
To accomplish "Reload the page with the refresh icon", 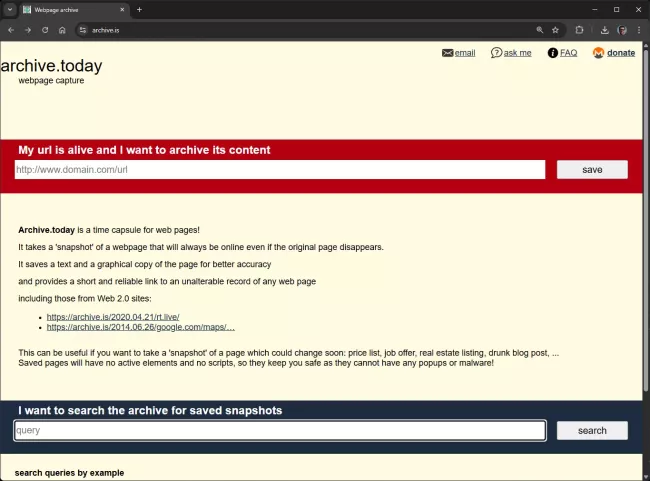I will point(45,30).
